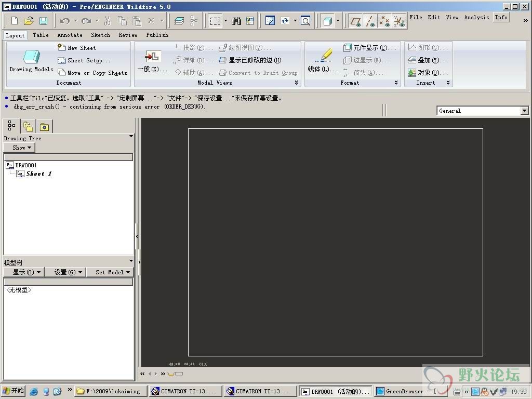This screenshot has width=532, height=399.
Task: Click Move or Copy Sheets
Action: coord(92,73)
